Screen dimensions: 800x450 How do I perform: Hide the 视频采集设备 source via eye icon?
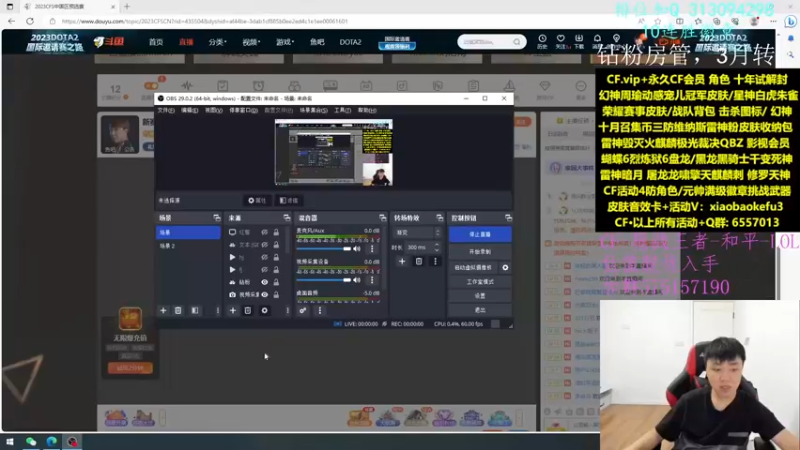(264, 294)
